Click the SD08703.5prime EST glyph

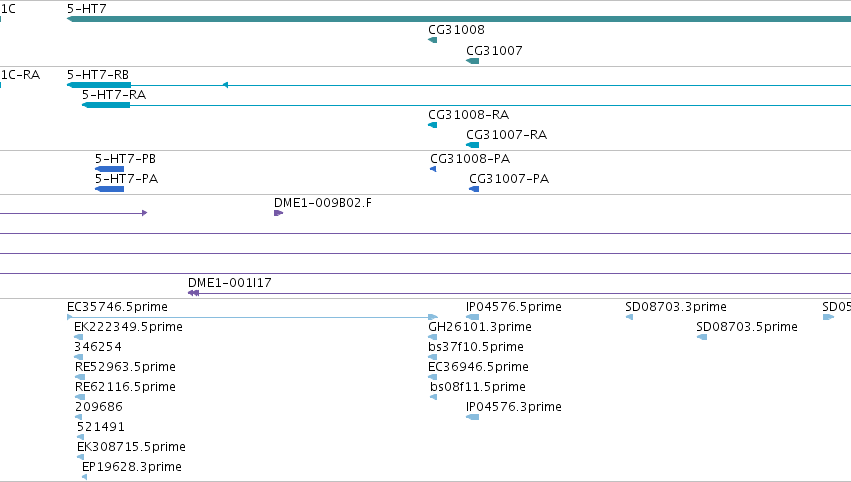tap(702, 338)
